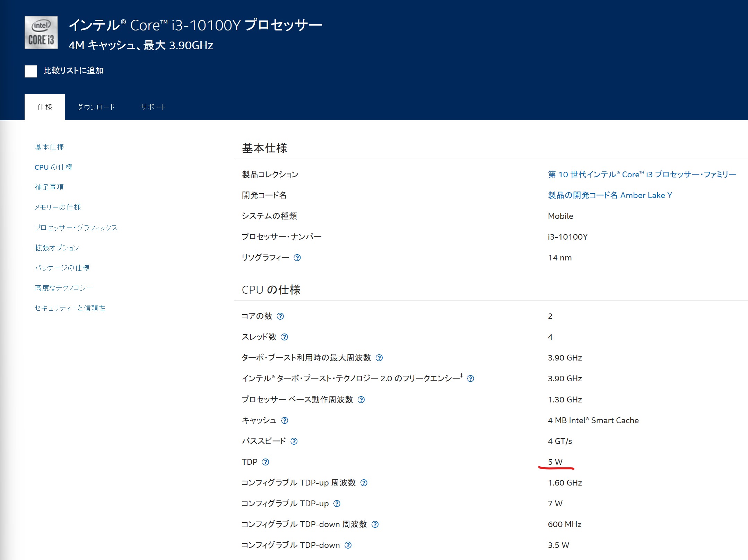Viewport: 748px width, 560px height.
Task: Open help icon for コンフィグラブル TDP-down 周波数
Action: point(375,524)
